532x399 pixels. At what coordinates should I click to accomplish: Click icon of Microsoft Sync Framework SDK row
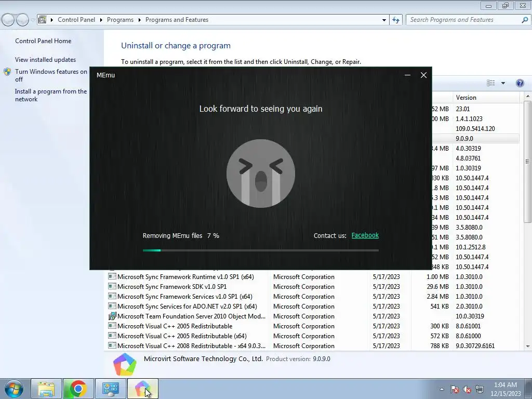[x=112, y=286]
